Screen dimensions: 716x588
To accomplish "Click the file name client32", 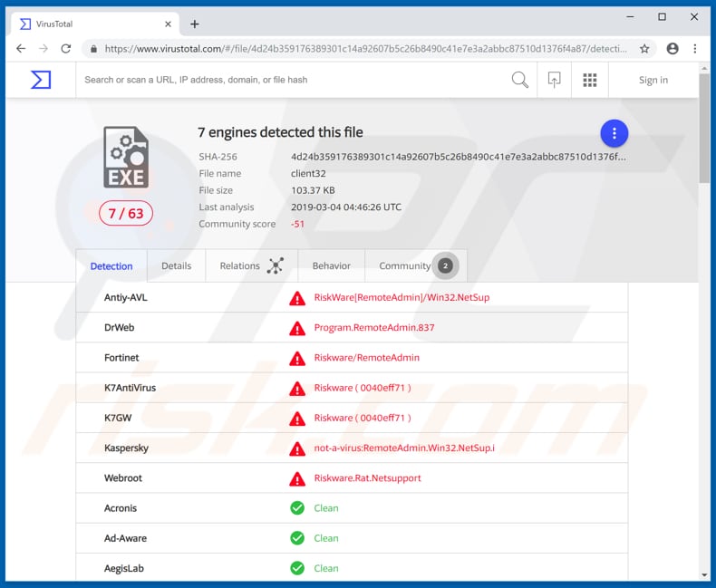I will coord(308,173).
